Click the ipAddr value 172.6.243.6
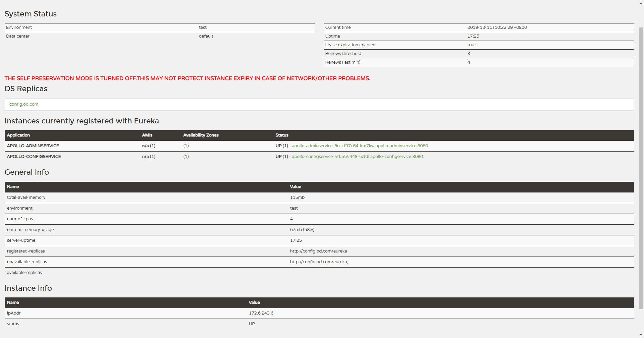This screenshot has width=644, height=338. [x=261, y=313]
